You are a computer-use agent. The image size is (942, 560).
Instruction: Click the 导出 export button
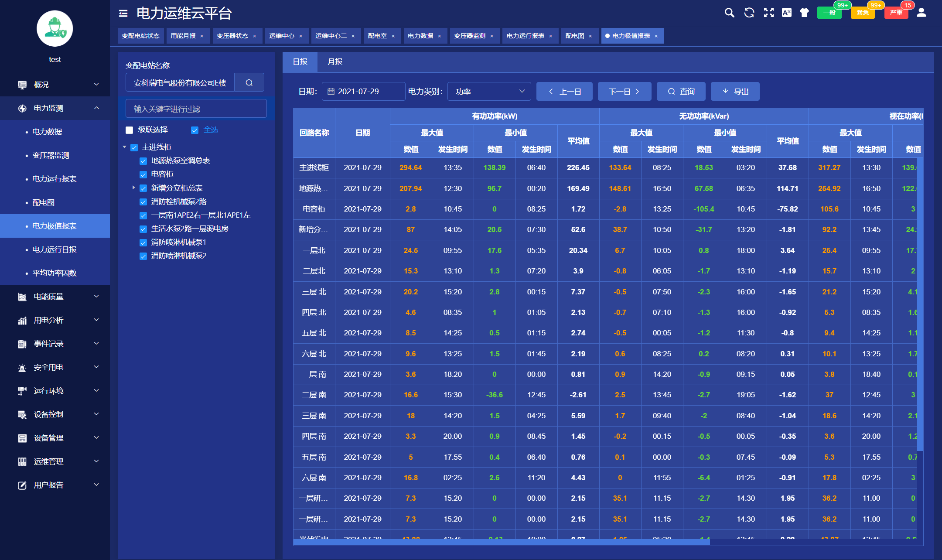735,92
